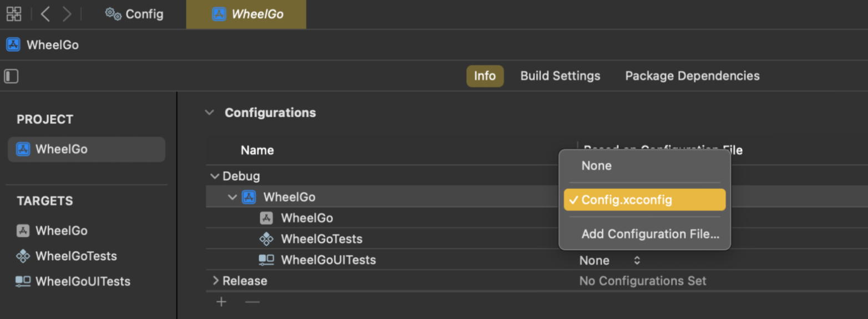Click the WheelGo project icon in breadcrumb

13,45
